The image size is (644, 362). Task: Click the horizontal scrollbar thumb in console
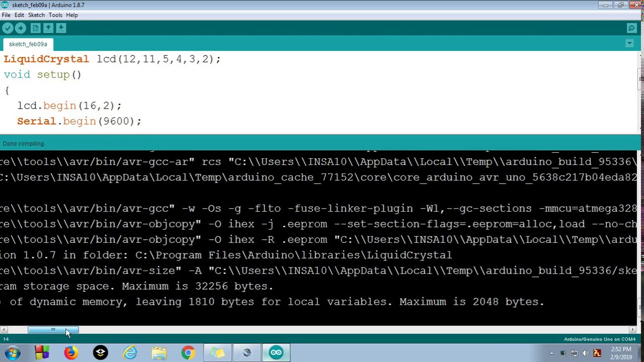click(53, 330)
